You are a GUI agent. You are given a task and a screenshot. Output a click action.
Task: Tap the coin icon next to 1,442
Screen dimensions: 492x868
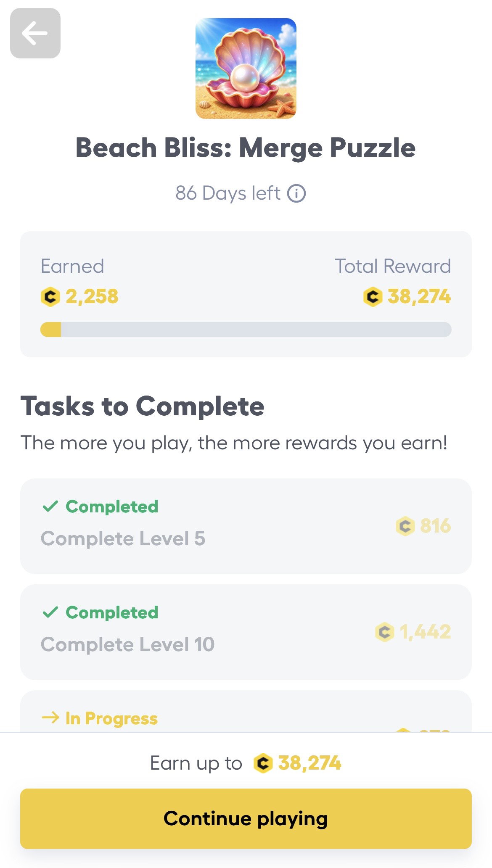point(384,632)
